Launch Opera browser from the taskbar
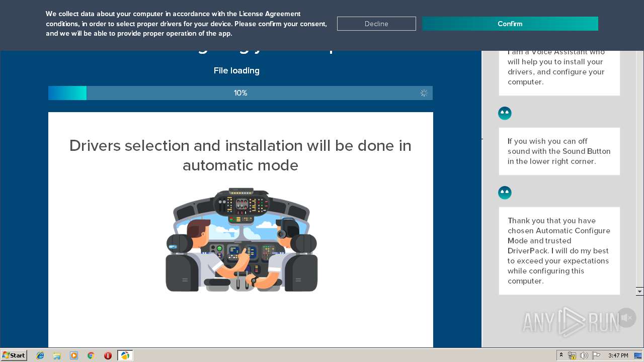The height and width of the screenshot is (362, 644). point(108,355)
